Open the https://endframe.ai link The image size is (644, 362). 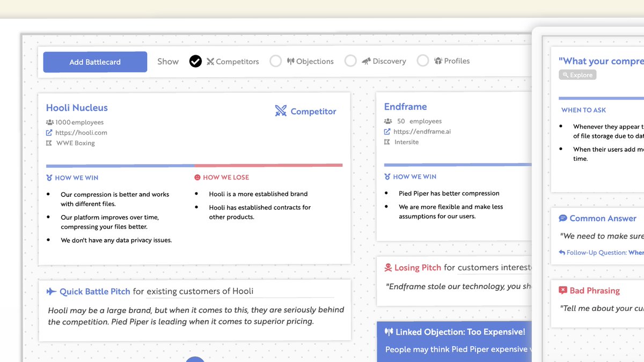pyautogui.click(x=422, y=131)
